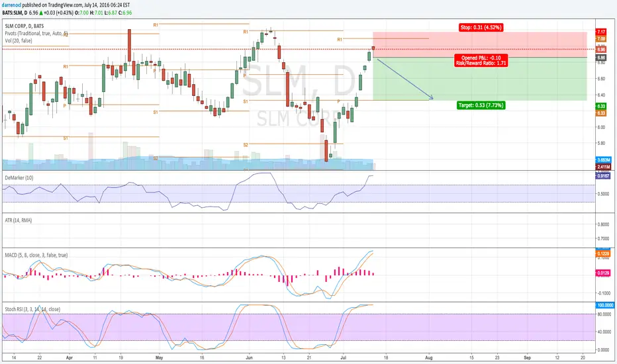This screenshot has width=617, height=364.
Task: Click the -0.1000 MACD axis tick
Action: point(603,293)
